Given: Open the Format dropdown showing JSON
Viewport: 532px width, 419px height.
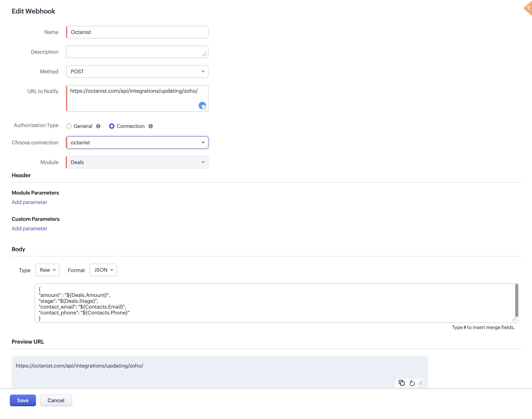Looking at the screenshot, I should tap(103, 270).
